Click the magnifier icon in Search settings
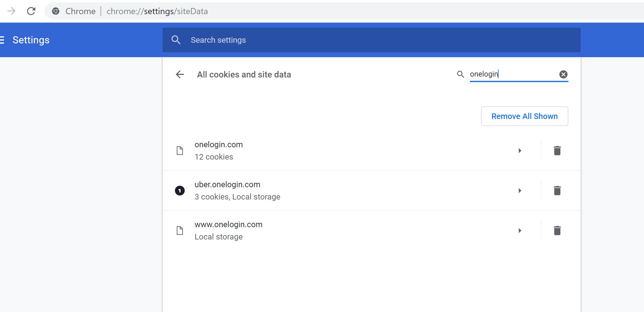The image size is (644, 312). (x=176, y=40)
